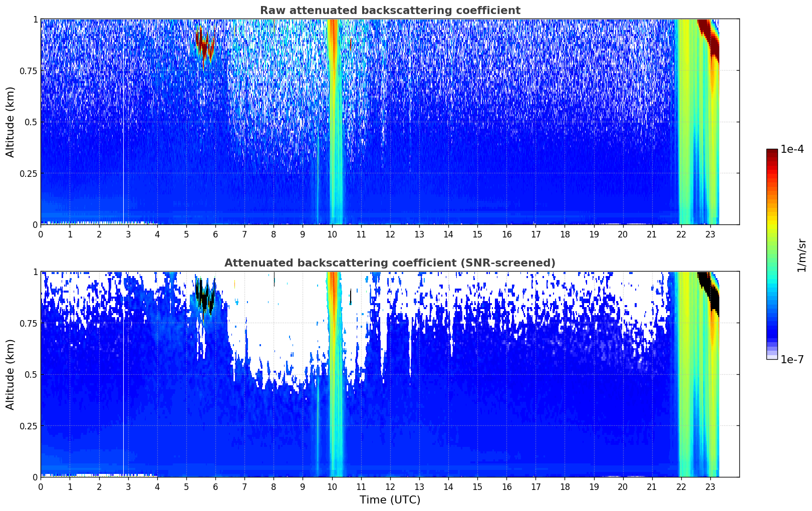This screenshot has height=511, width=812.
Task: Click x-axis tick '15' under the raw plot
Action: click(477, 234)
